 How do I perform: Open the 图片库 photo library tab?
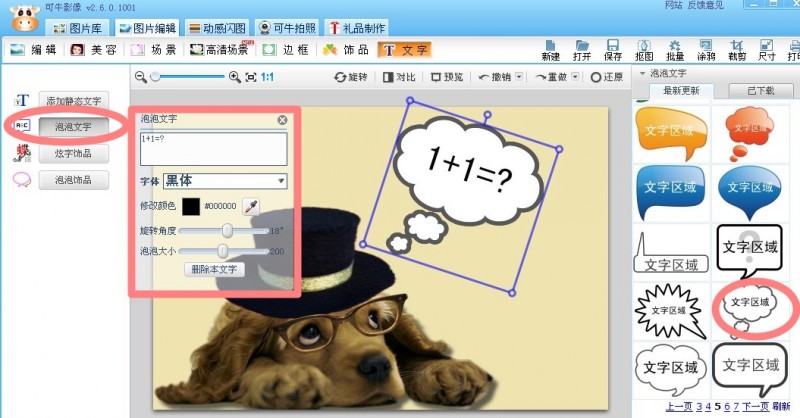78,28
